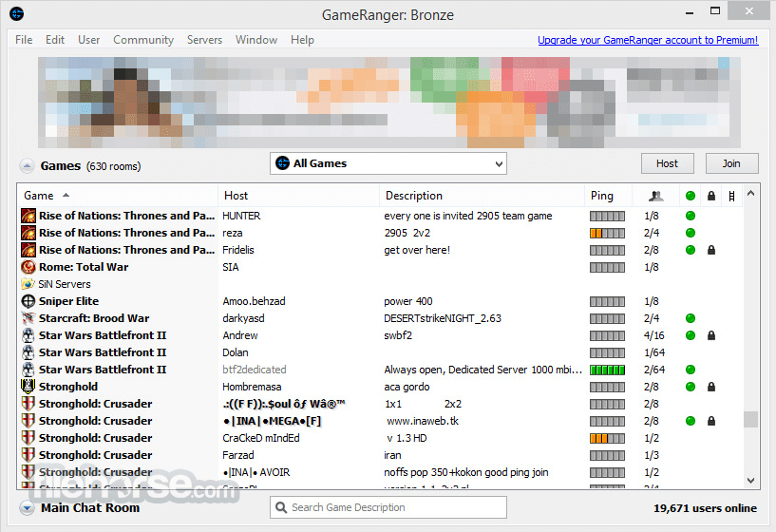The image size is (776, 532).
Task: Click the lock icon on Fridelis room
Action: pyautogui.click(x=711, y=250)
